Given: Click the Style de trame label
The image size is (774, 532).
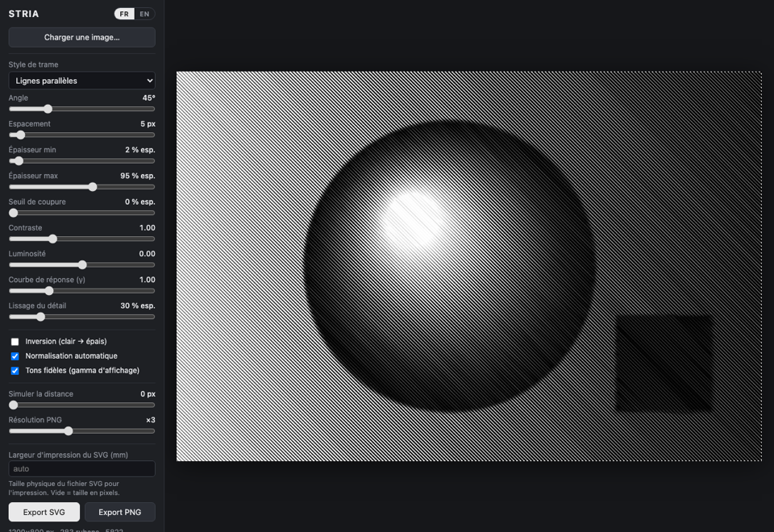Looking at the screenshot, I should point(33,64).
